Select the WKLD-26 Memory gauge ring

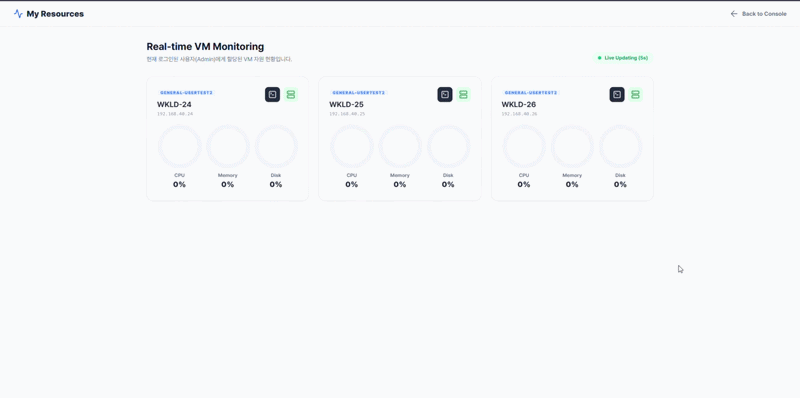(572, 146)
